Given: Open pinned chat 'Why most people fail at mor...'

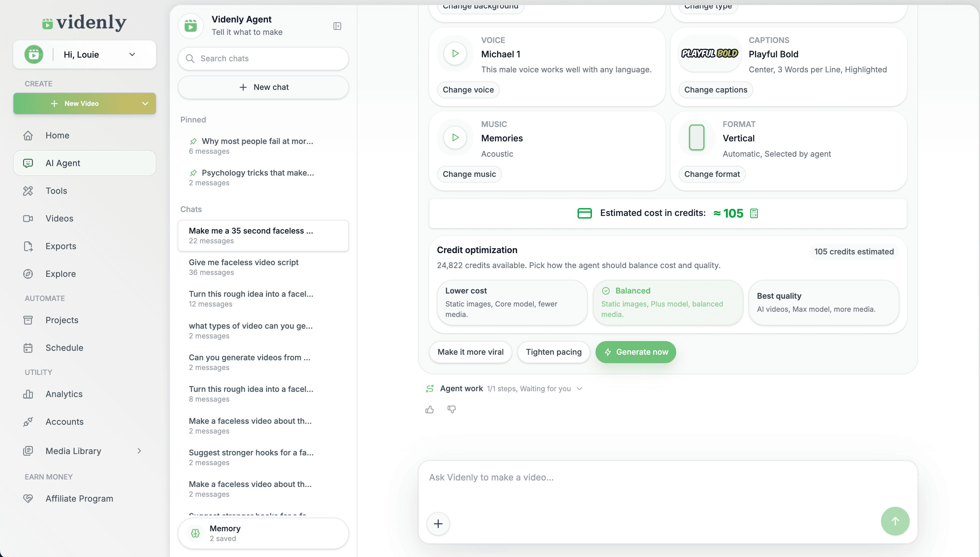Looking at the screenshot, I should pos(263,146).
